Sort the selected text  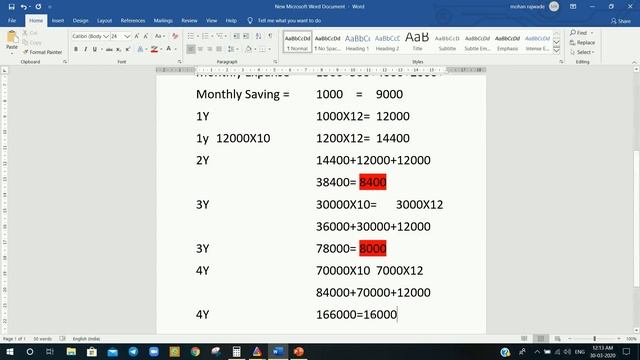pos(258,36)
